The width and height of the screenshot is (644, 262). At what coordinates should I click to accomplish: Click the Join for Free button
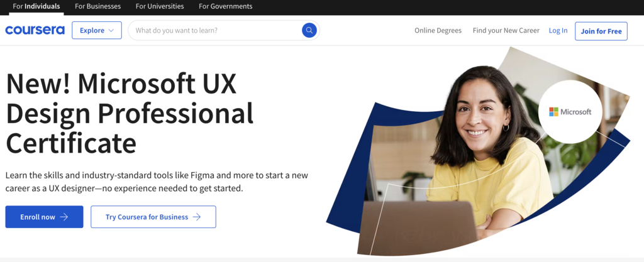click(x=601, y=31)
